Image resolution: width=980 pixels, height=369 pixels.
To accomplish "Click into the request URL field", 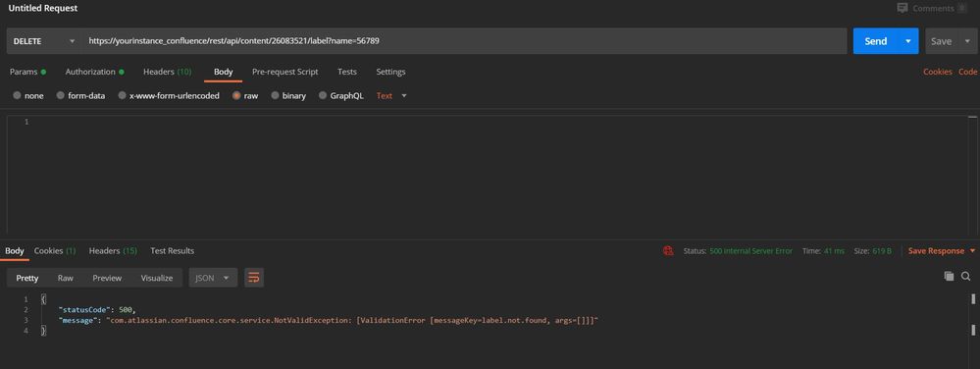I will 464,41.
